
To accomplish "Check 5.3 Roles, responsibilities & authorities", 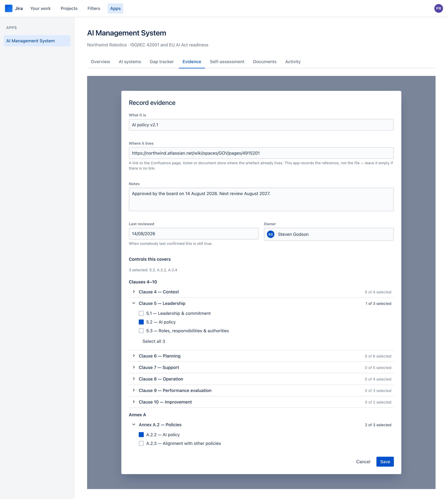I will (x=141, y=331).
